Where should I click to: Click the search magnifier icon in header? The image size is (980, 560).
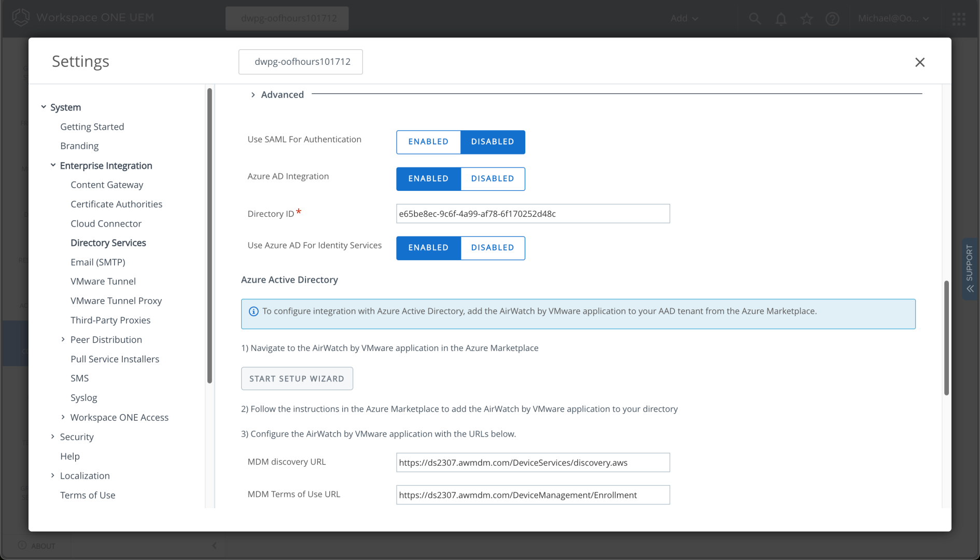755,19
